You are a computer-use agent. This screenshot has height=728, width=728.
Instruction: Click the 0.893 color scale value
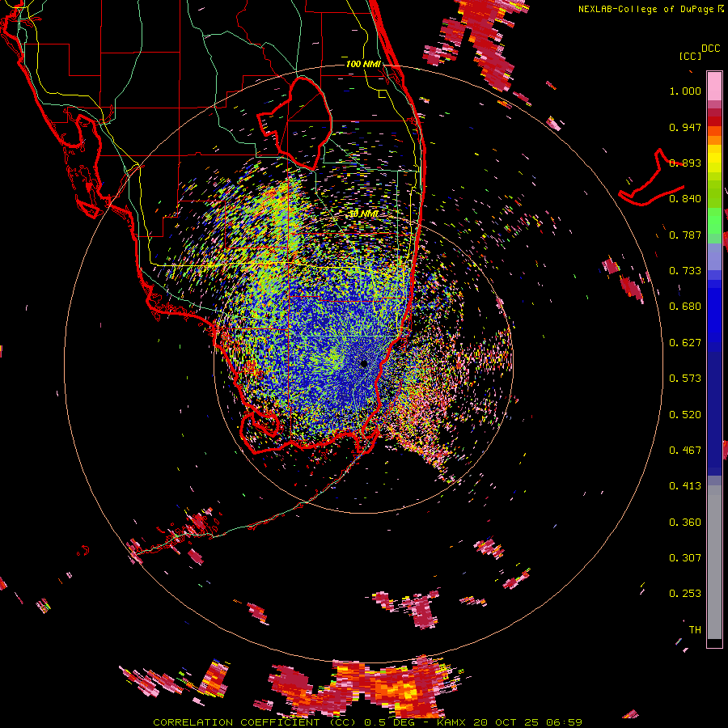(685, 163)
